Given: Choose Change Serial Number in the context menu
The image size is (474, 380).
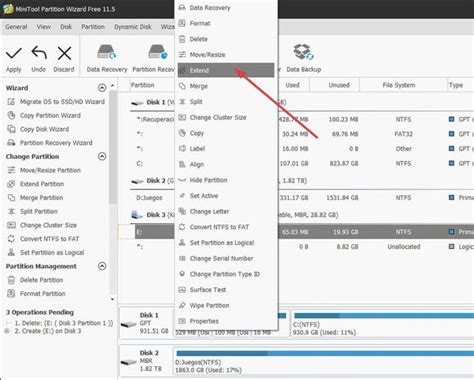Looking at the screenshot, I should point(226,258).
